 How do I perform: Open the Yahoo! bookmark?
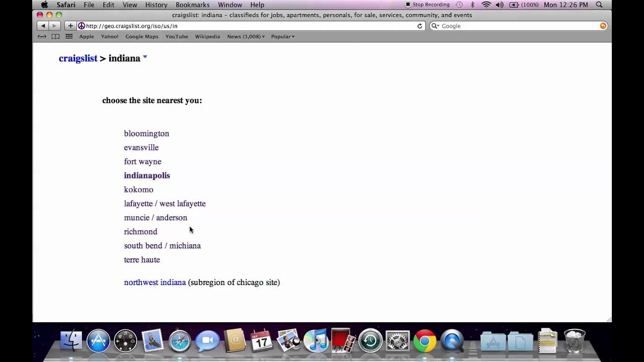(x=110, y=37)
